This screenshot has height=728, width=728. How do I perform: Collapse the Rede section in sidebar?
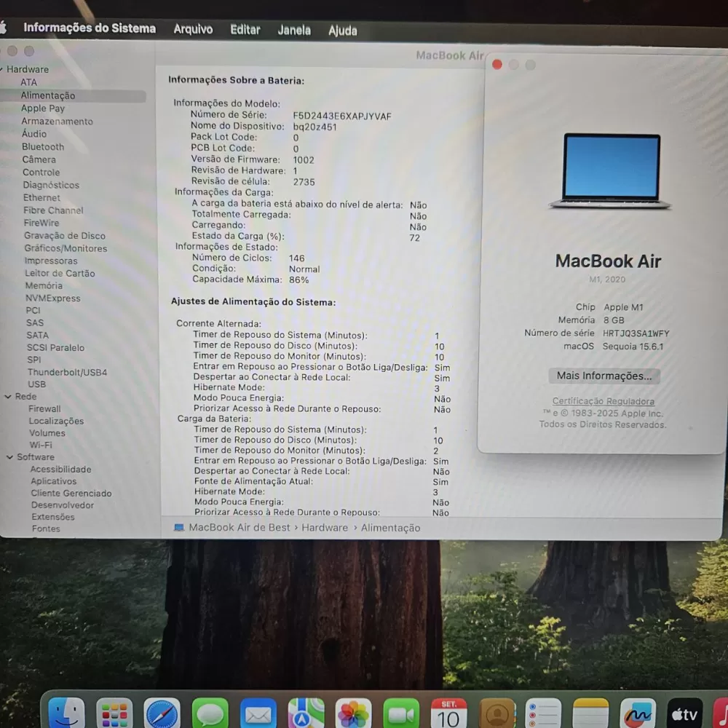coord(8,397)
